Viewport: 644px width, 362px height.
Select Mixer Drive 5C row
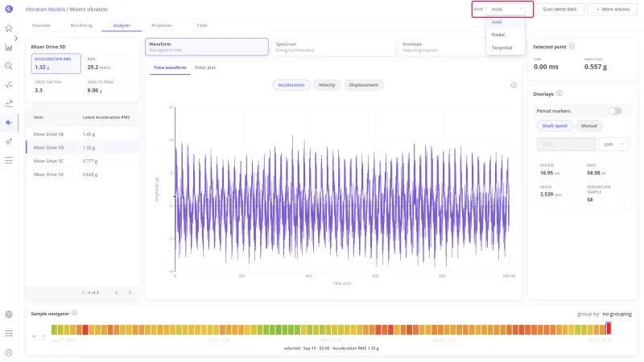(82, 161)
